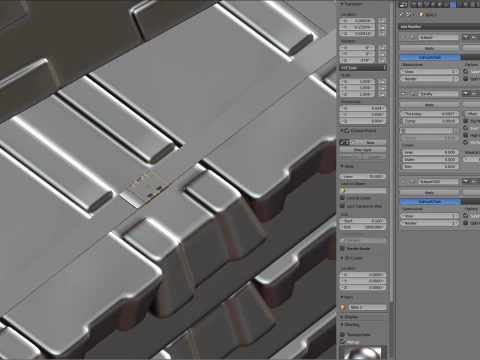Collapse the 3D Cursor panel
This screenshot has height=360, width=480.
pyautogui.click(x=342, y=258)
